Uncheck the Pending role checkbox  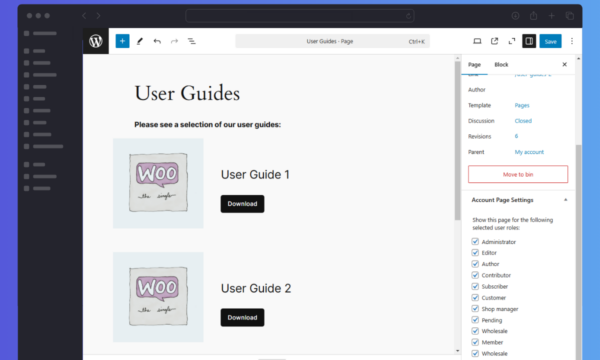tap(475, 320)
